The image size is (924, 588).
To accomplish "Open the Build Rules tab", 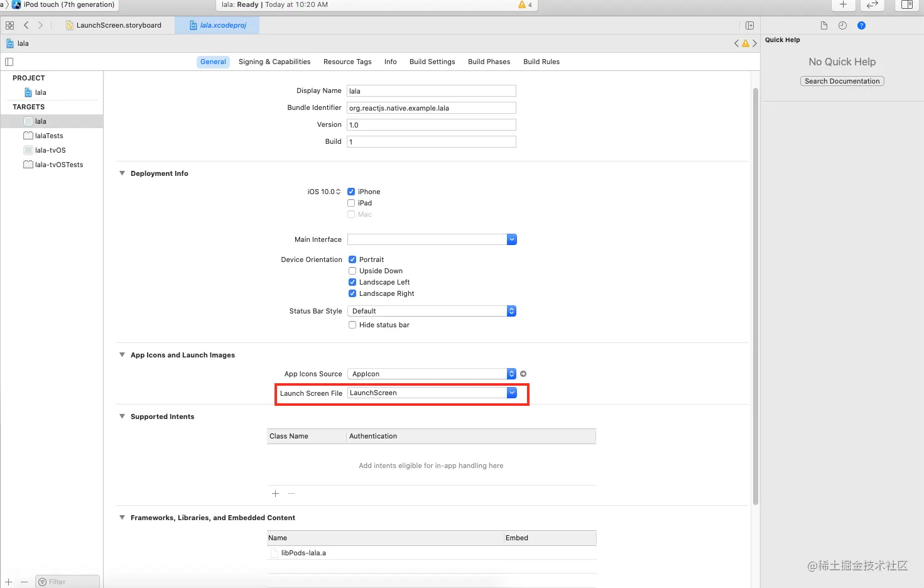I will pos(541,62).
